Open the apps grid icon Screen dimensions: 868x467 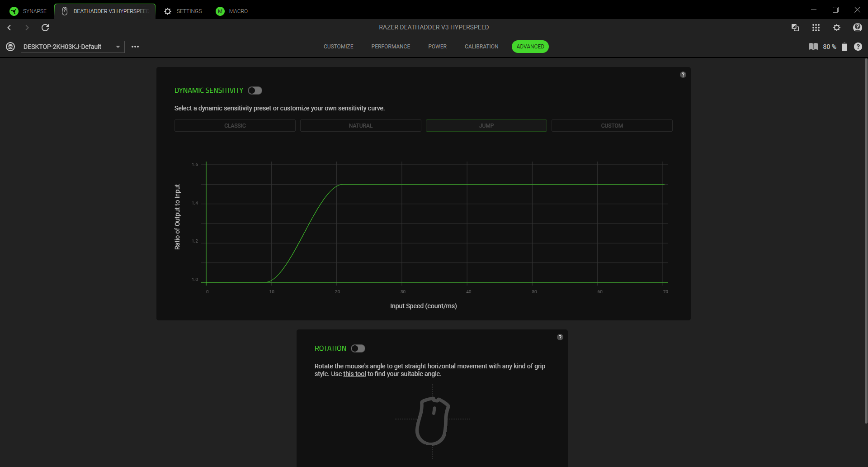click(816, 28)
